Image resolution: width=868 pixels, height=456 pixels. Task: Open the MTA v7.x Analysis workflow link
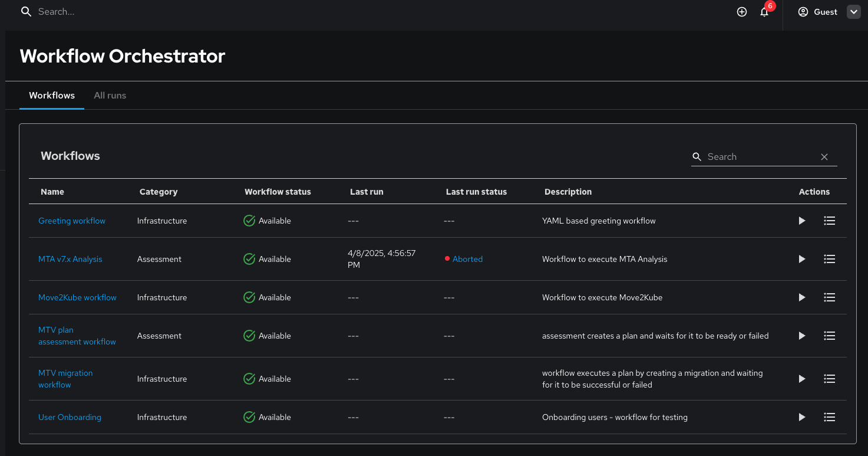coord(70,259)
